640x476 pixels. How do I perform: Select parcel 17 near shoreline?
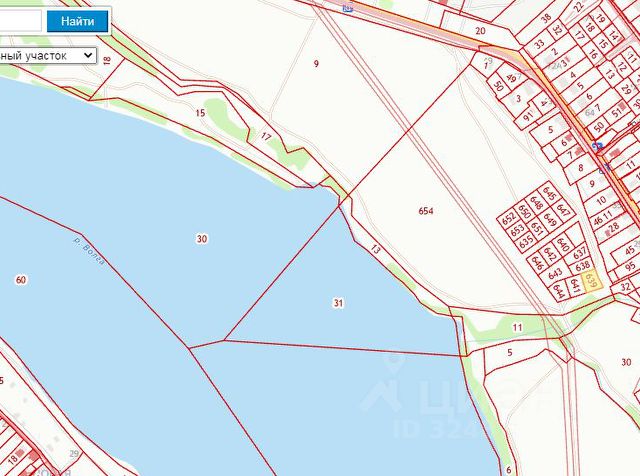266,137
